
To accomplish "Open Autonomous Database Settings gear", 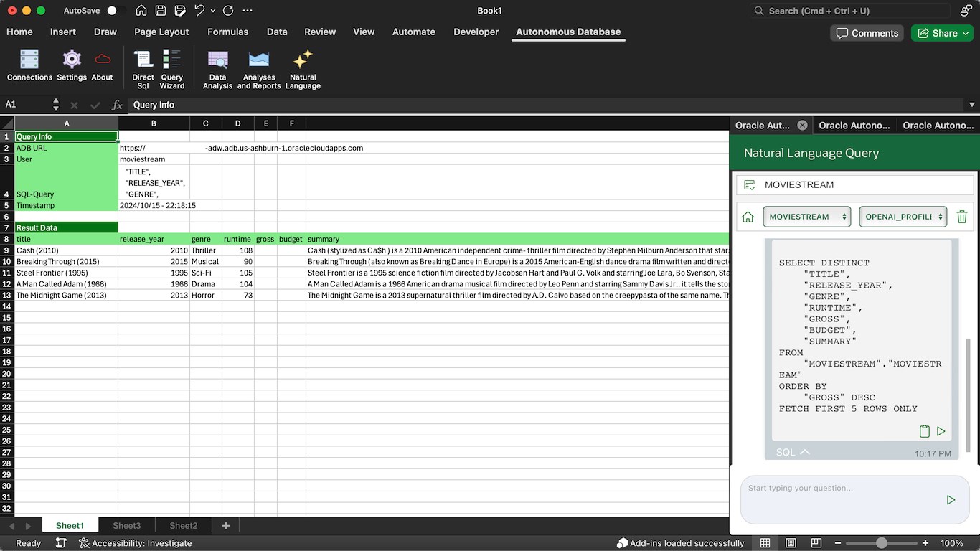I will tap(72, 65).
